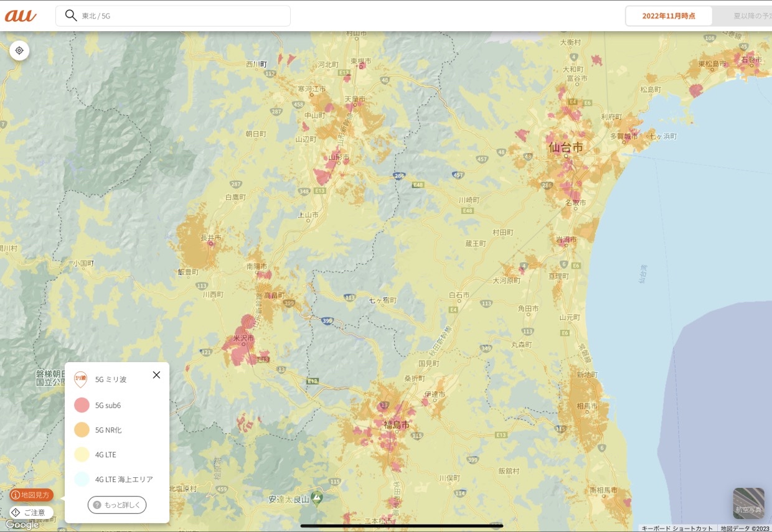Click the 安達太良山 mountain marker
772x532 pixels.
(x=318, y=498)
